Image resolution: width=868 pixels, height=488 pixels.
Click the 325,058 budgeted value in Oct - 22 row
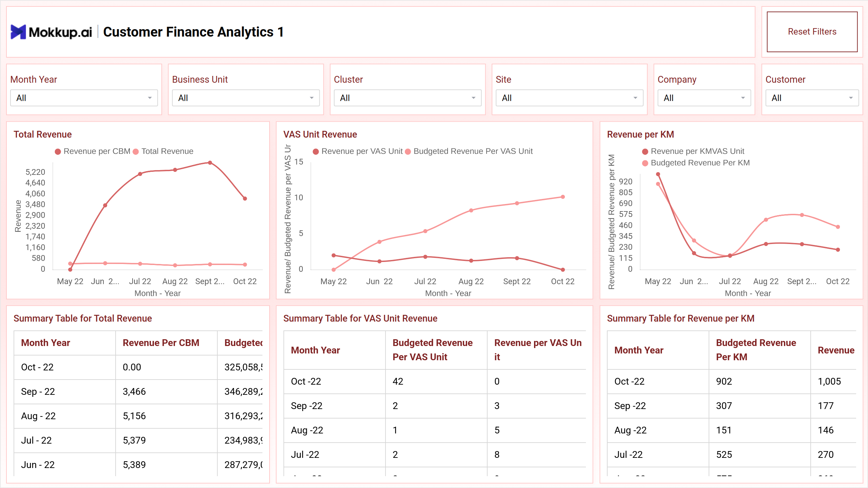click(243, 367)
